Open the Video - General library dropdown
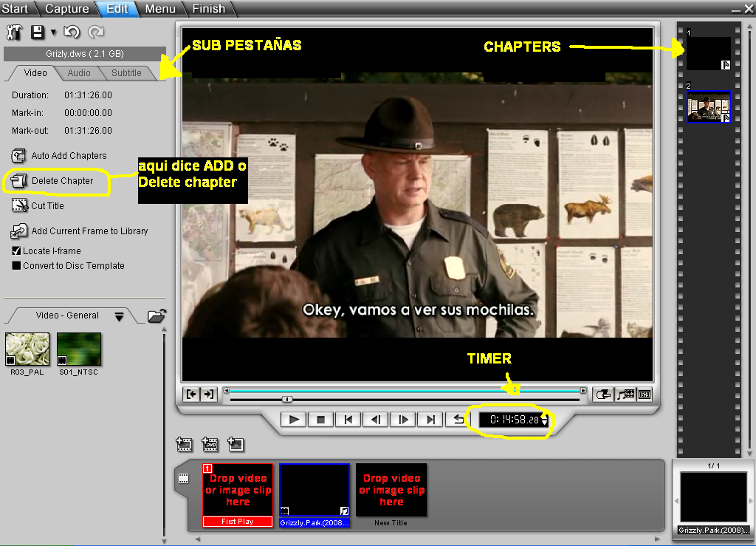The height and width of the screenshot is (546, 756). pos(119,316)
